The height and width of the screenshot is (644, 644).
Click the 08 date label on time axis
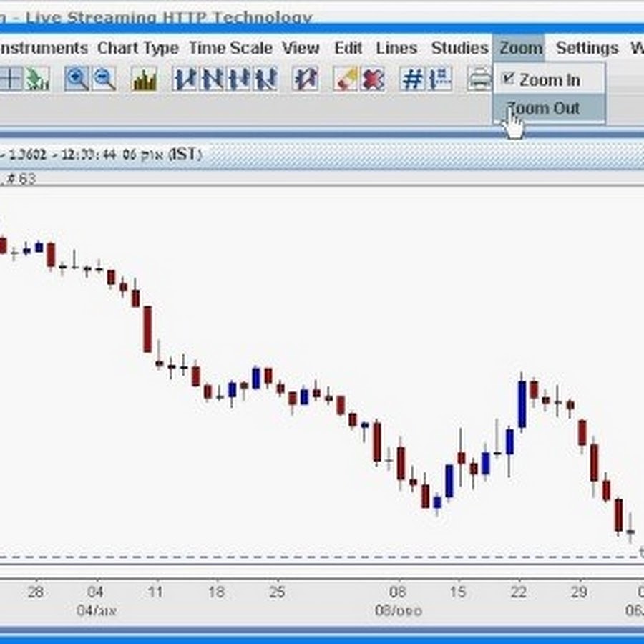[x=398, y=592]
